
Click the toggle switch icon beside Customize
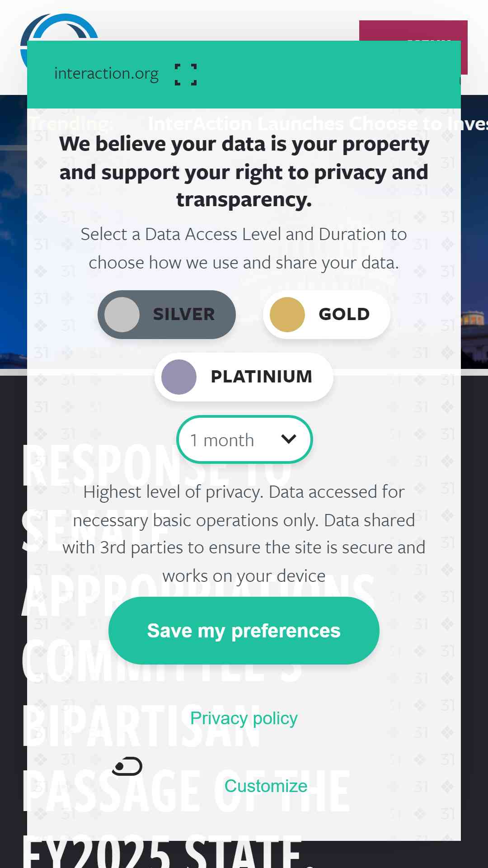127,766
